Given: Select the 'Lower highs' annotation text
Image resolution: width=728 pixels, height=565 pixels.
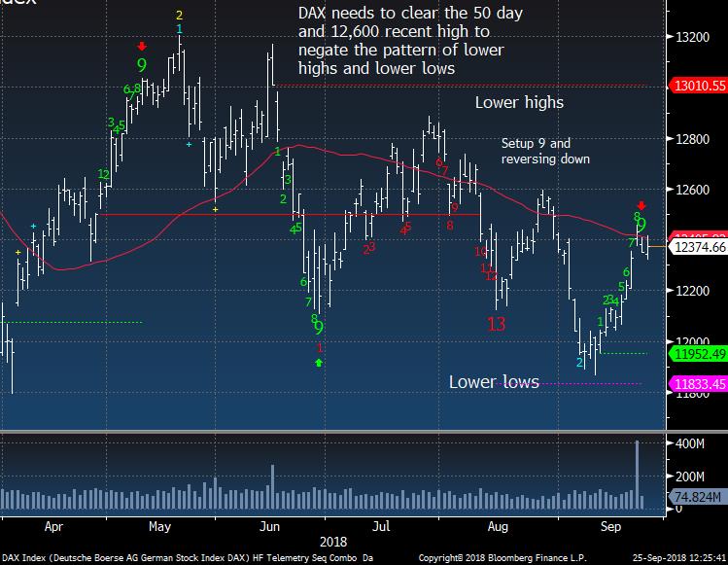Looking at the screenshot, I should click(519, 102).
